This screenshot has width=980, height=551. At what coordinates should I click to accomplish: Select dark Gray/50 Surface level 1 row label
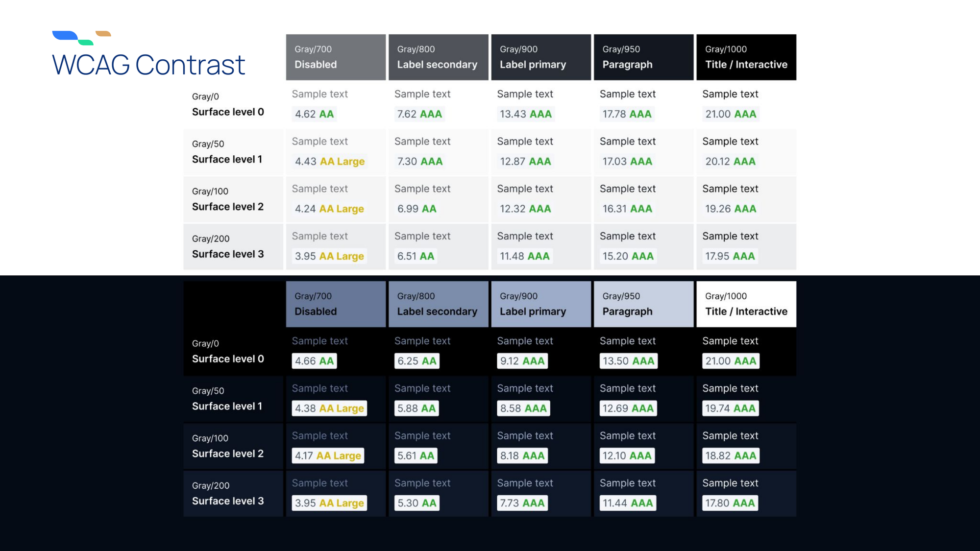(227, 399)
